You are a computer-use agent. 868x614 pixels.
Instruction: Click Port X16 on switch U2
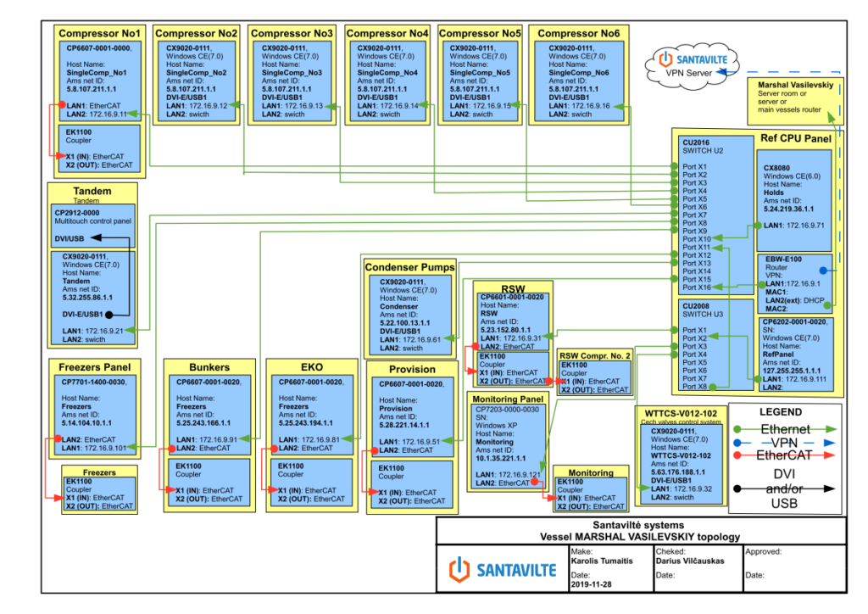click(697, 287)
